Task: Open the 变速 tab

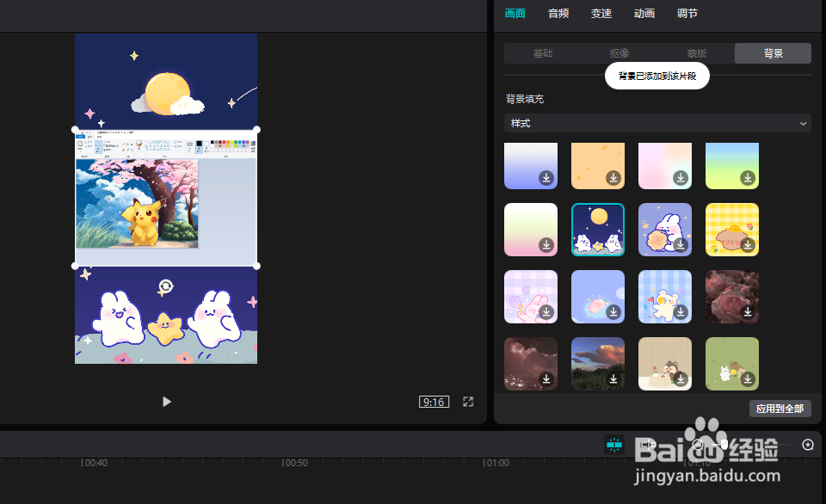Action: coord(601,14)
